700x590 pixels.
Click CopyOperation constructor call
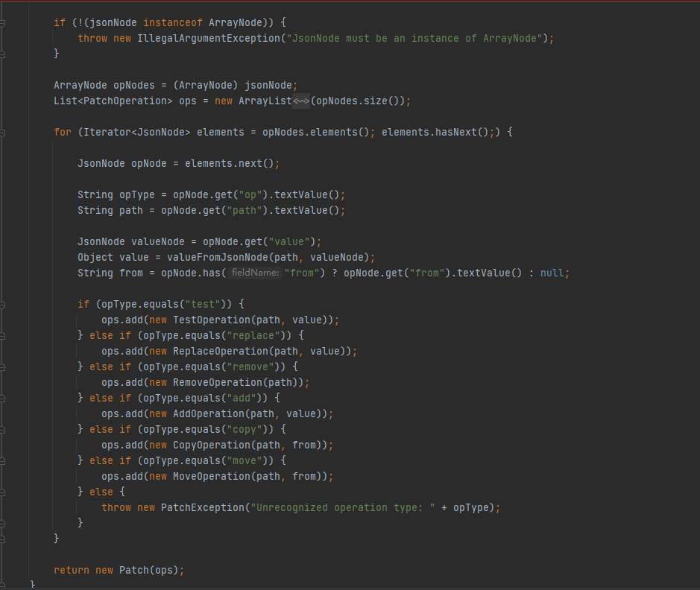tap(212, 445)
